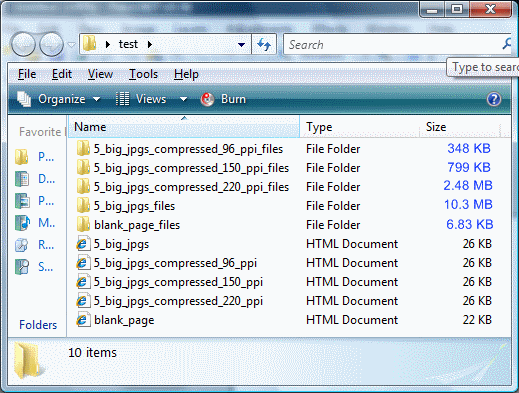The width and height of the screenshot is (519, 393).
Task: Click the folder icon in the address bar
Action: [x=89, y=44]
